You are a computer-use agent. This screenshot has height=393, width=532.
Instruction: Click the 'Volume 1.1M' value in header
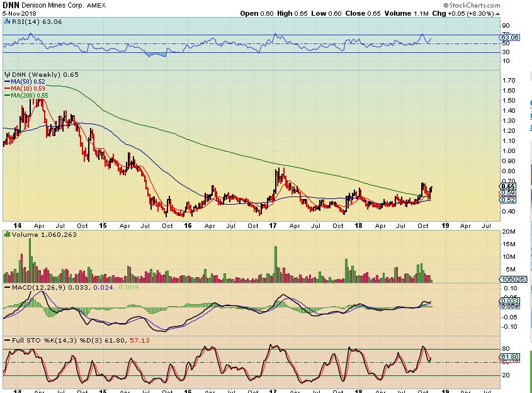click(x=407, y=14)
